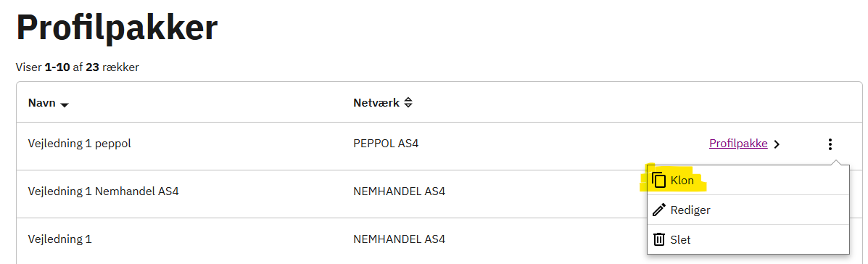868x264 pixels.
Task: Select the Rediger menu entry
Action: pos(748,210)
